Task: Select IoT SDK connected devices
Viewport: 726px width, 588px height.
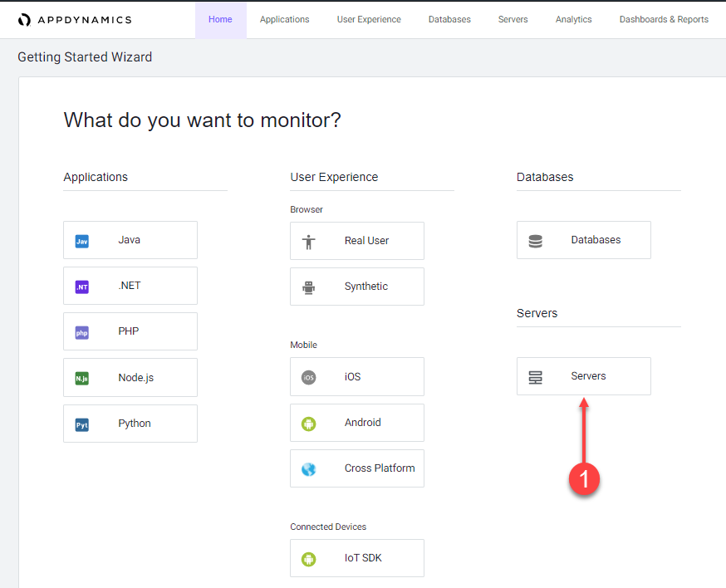Action: pos(357,558)
